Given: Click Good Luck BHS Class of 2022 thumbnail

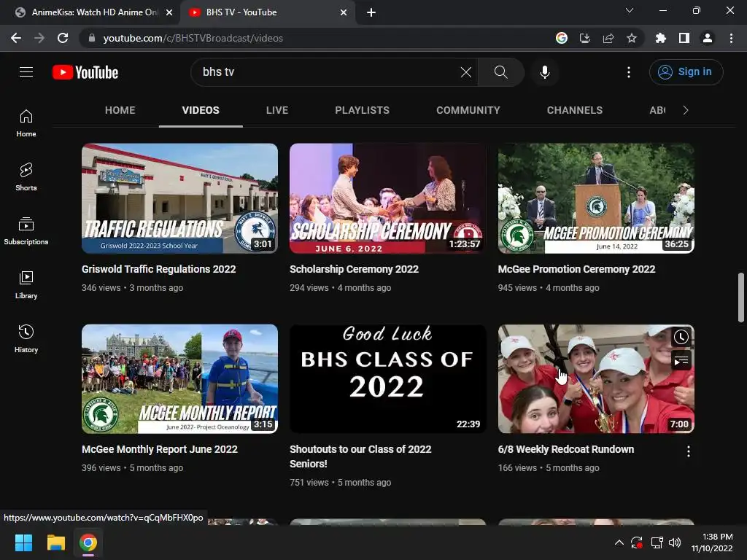Looking at the screenshot, I should 388,379.
